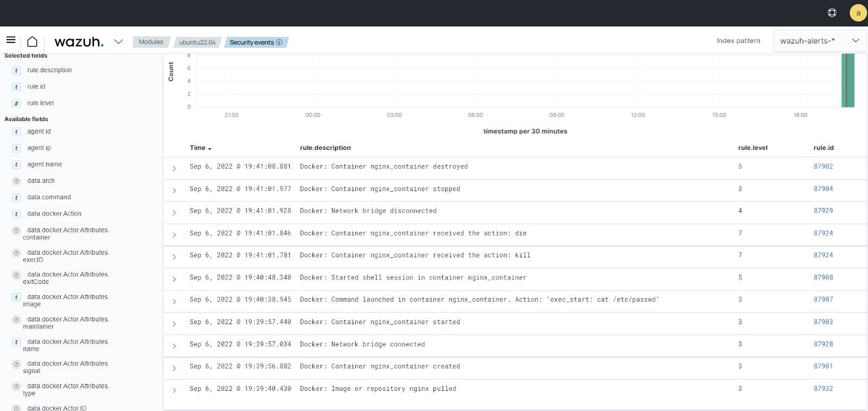Screen dimensions: 868x411
Task: Click the agent.id field type icon
Action: coord(17,132)
